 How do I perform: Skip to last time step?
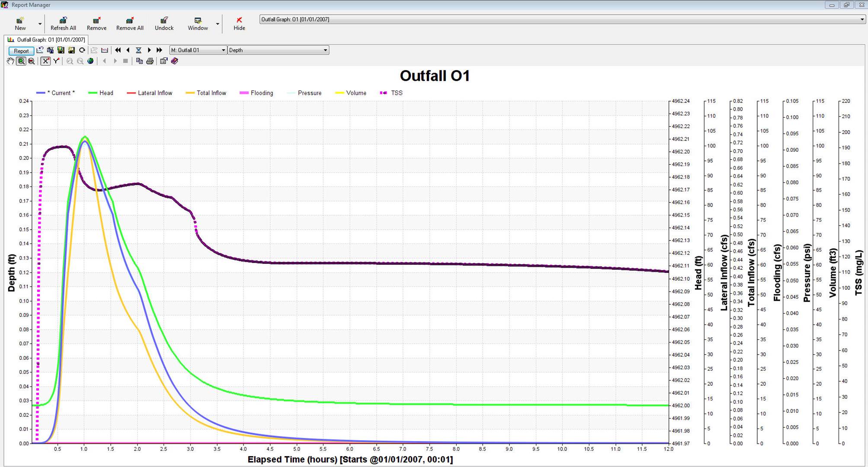point(159,50)
